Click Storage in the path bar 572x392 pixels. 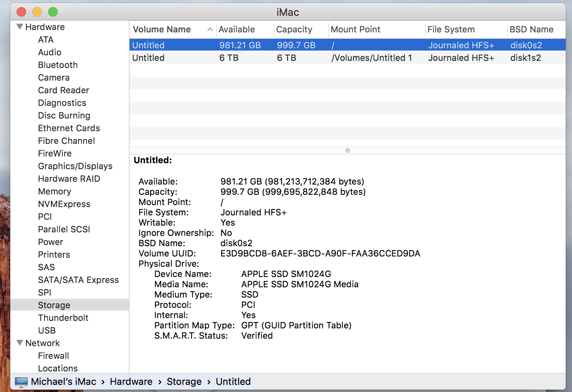pyautogui.click(x=184, y=381)
